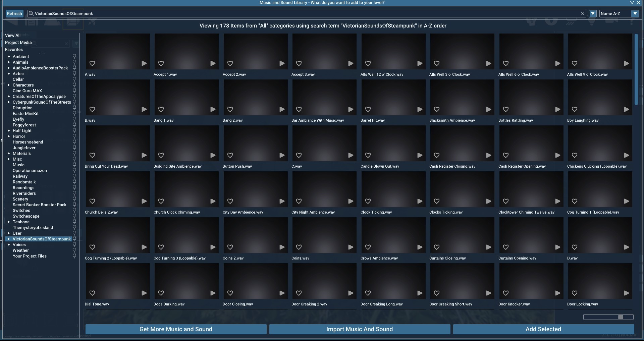Pin the Ambient category

point(74,57)
